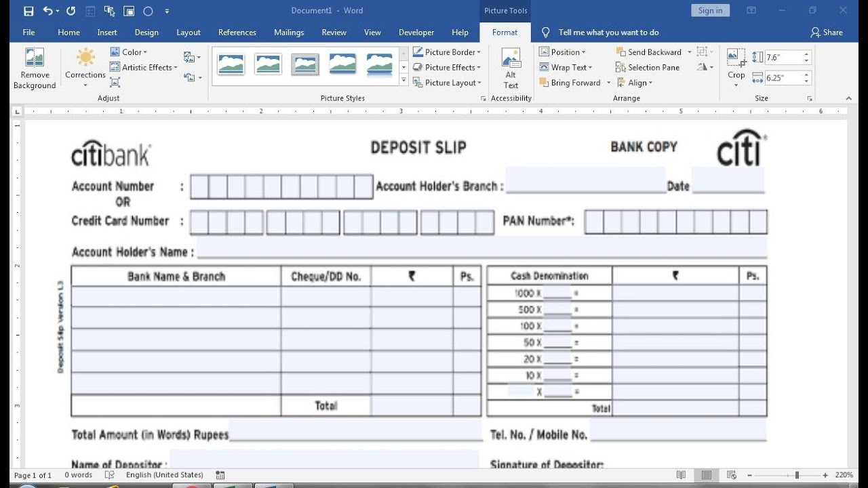Viewport: 868px width, 488px height.
Task: Click the Touch/Mouse Mode icon in title bar
Action: pos(109,11)
